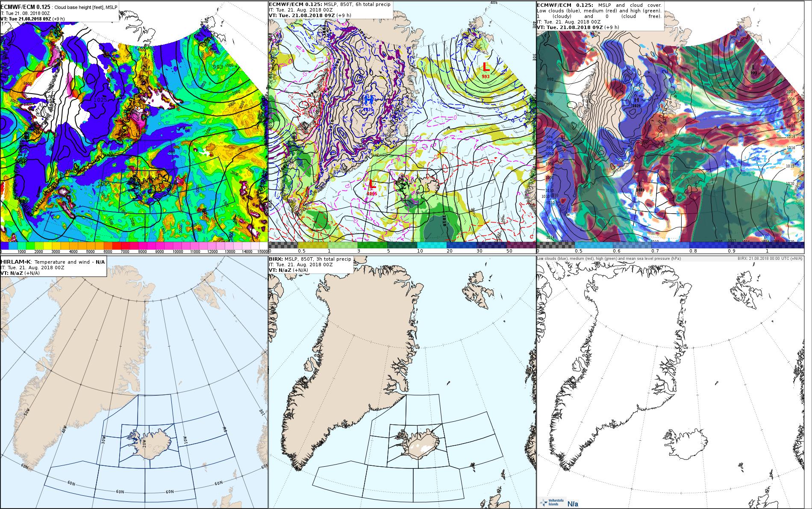812x509 pixels.
Task: Click the blue H 1025 high-pressure marker
Action: [368, 103]
